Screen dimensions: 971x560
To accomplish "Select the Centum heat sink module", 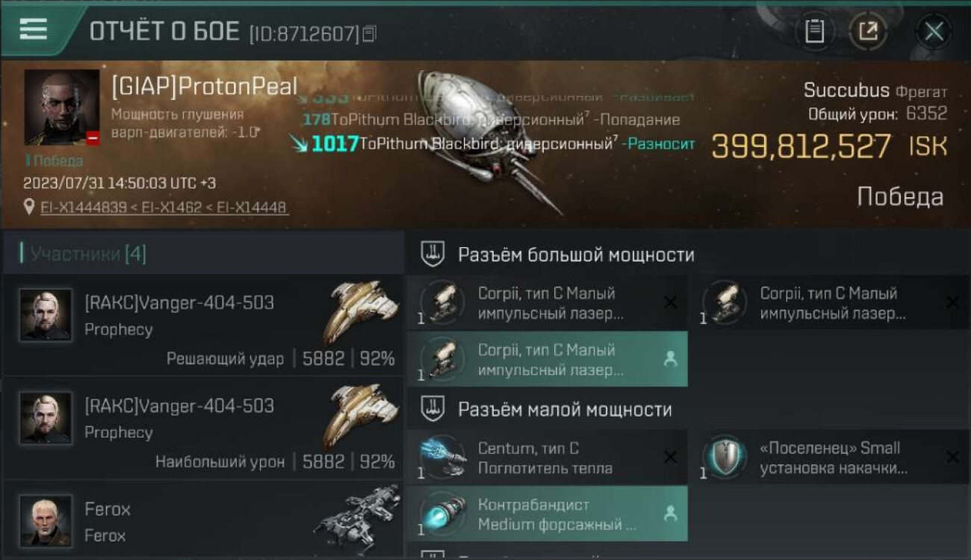I will pos(547,458).
